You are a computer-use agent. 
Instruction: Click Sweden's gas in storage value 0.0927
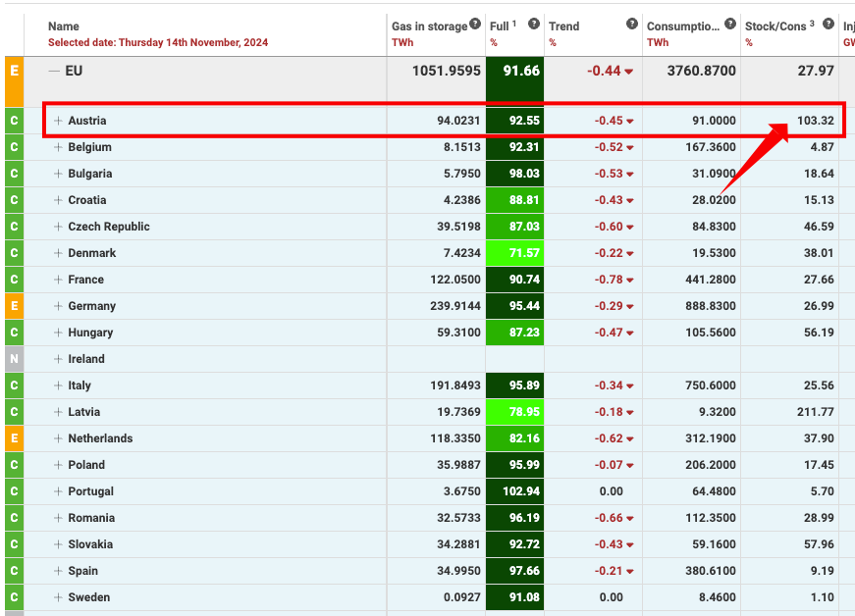(461, 597)
